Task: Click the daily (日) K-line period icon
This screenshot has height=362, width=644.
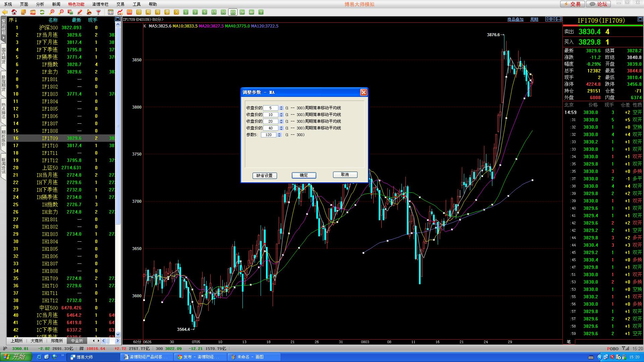Action: click(x=139, y=12)
